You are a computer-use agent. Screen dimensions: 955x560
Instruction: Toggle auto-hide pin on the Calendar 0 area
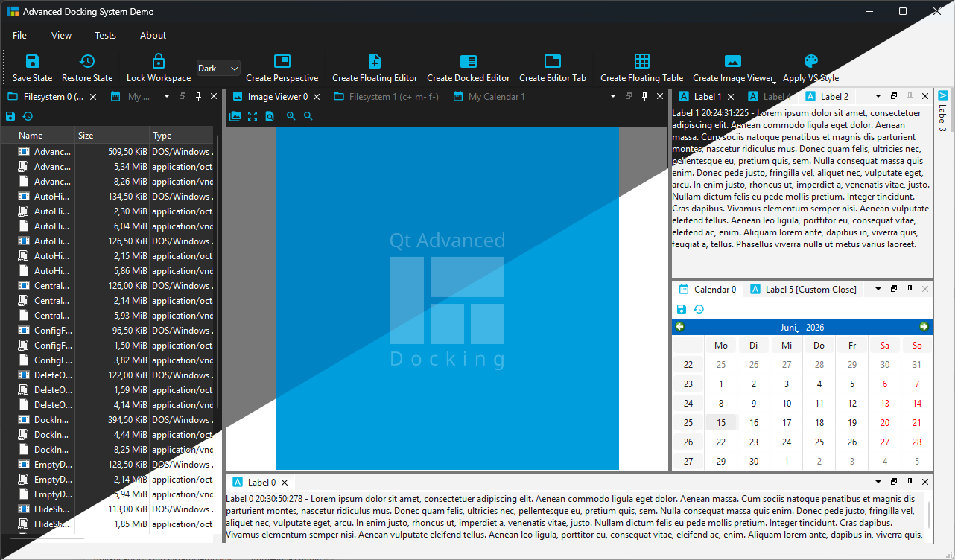(910, 289)
